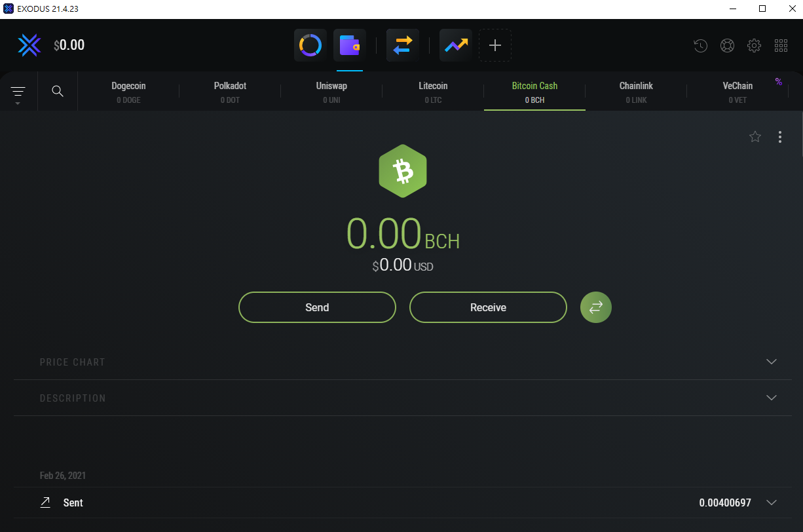Click the $0.00 USD balance value
803x532 pixels.
click(403, 265)
